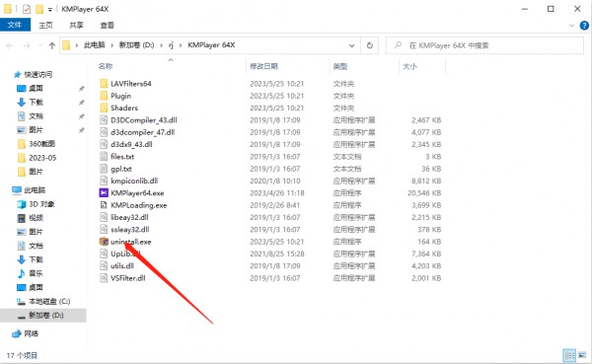This screenshot has width=592, height=364.
Task: Select the libeay32.dll file icon
Action: (104, 217)
